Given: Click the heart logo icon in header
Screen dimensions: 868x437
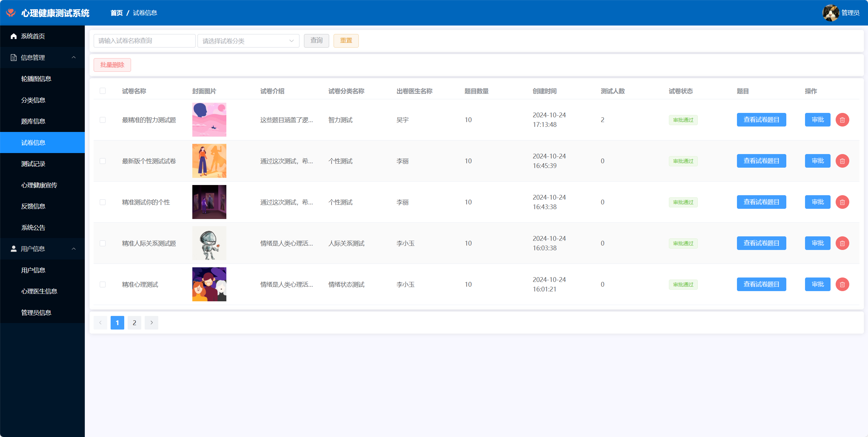Looking at the screenshot, I should click(11, 13).
